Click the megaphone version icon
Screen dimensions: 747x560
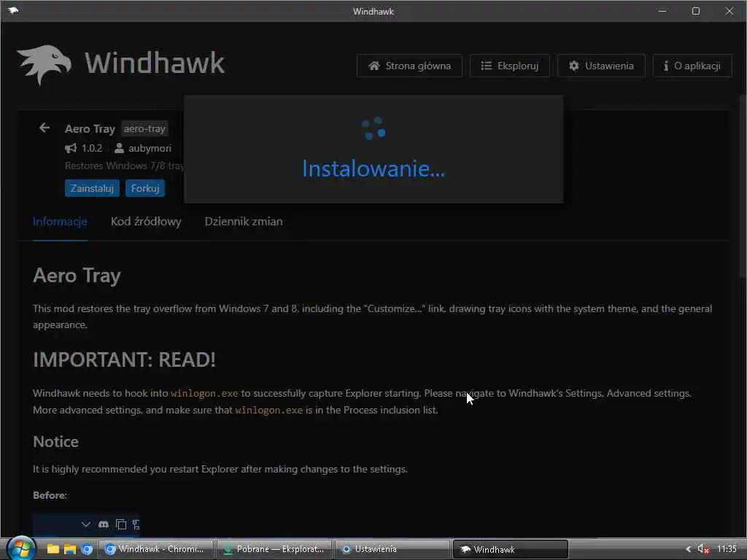[x=71, y=148]
